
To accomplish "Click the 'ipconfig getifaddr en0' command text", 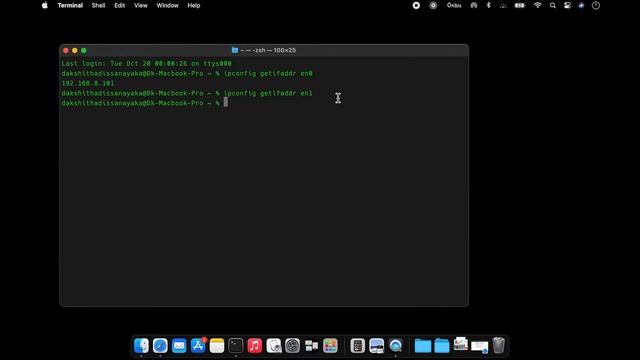I will click(x=268, y=73).
